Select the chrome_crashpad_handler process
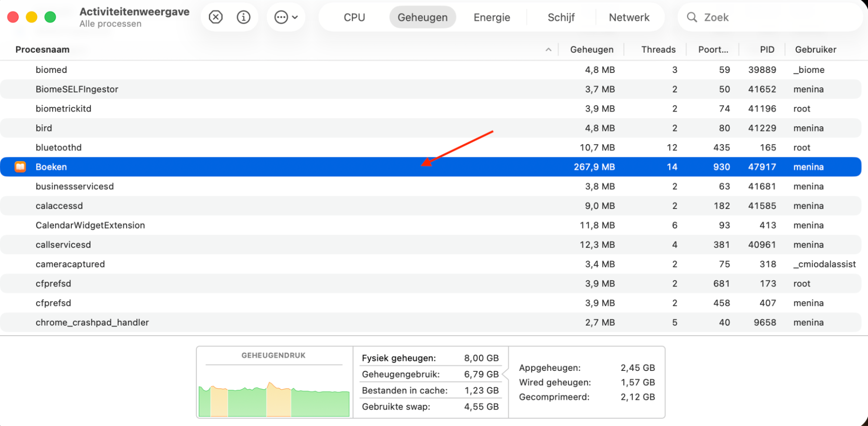The image size is (868, 426). pos(174,322)
